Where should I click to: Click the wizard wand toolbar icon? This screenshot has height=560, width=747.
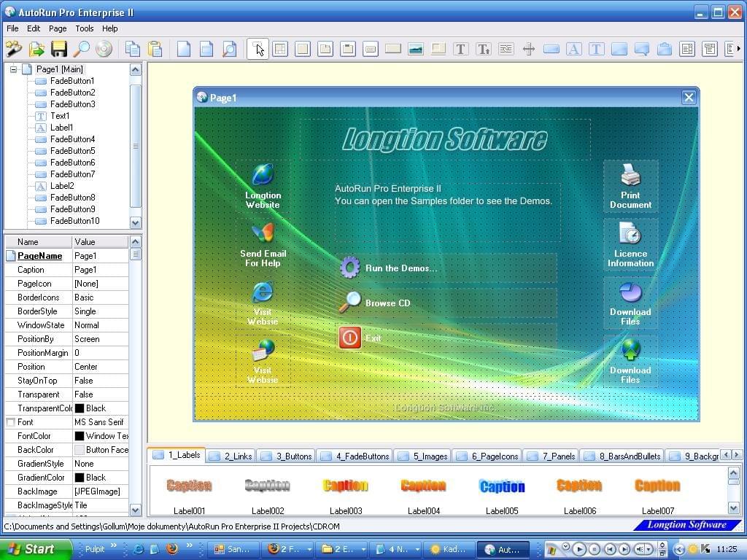[14, 49]
